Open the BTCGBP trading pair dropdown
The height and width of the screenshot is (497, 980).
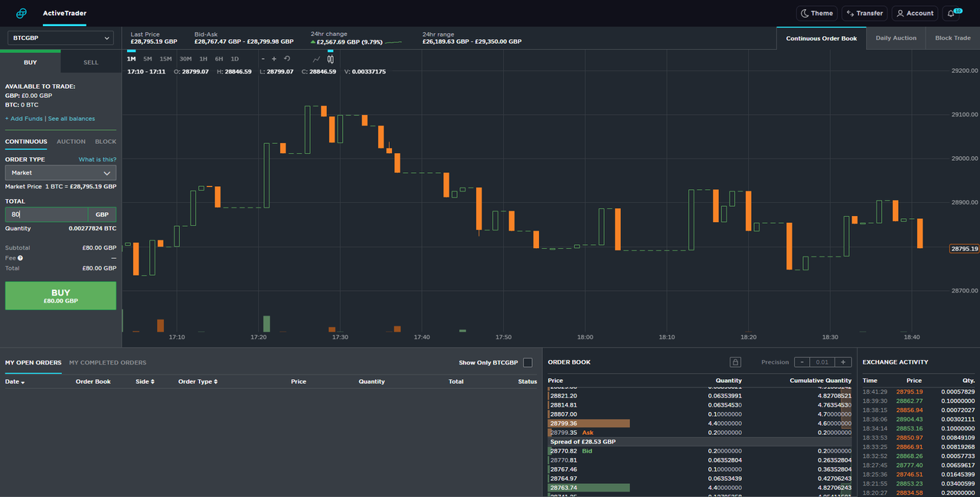point(60,38)
